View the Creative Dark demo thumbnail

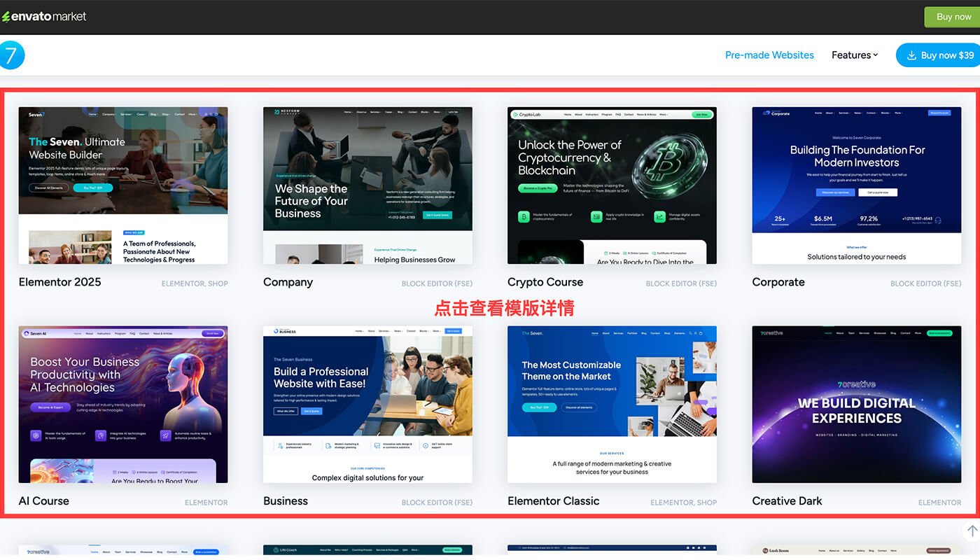(856, 404)
